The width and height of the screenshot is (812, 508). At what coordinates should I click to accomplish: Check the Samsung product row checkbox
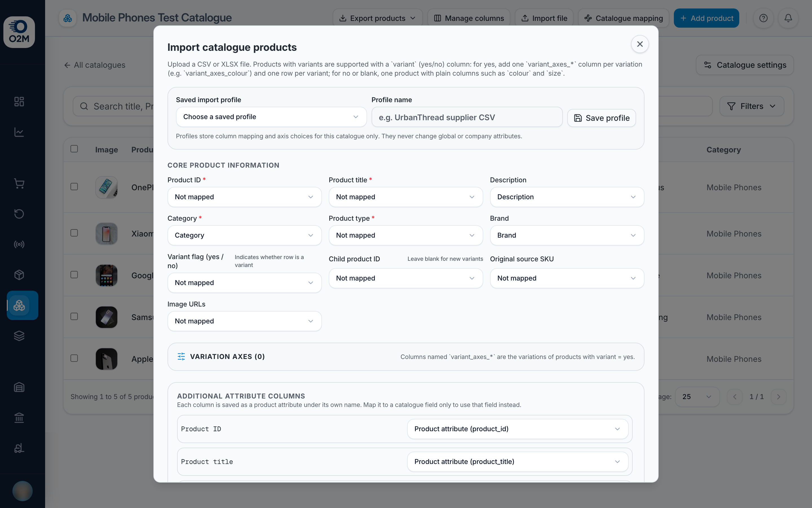pyautogui.click(x=74, y=316)
